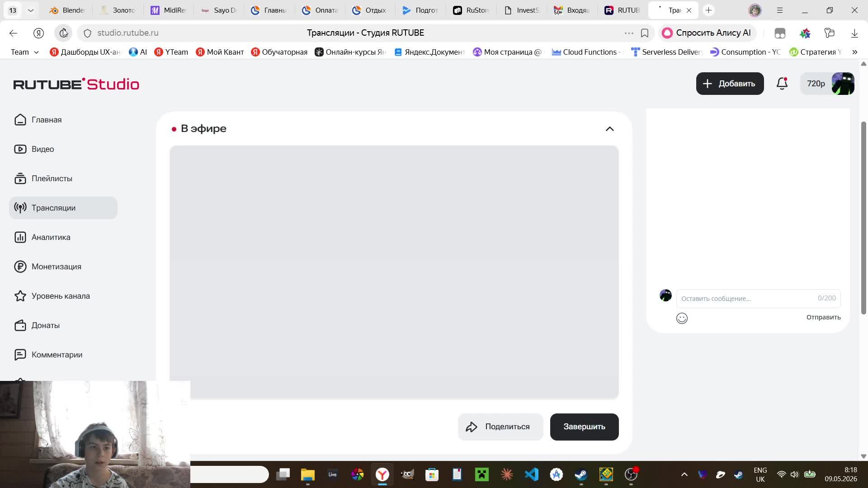Reload the page

click(63, 33)
